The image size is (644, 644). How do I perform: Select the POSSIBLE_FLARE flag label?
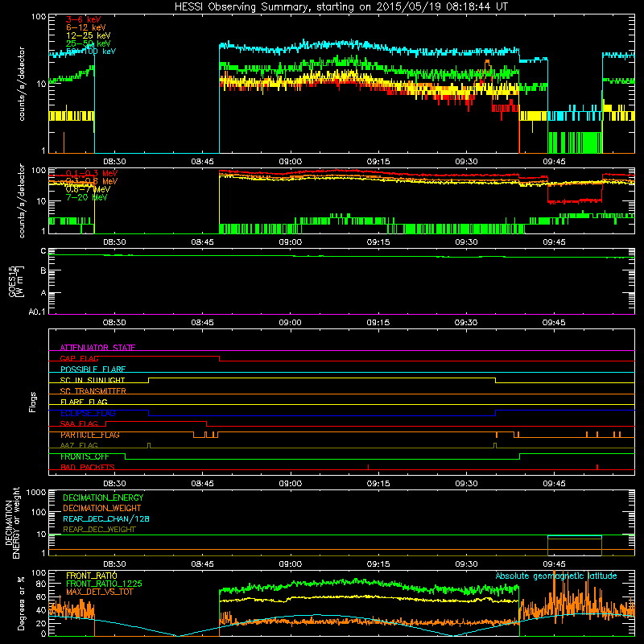click(93, 369)
